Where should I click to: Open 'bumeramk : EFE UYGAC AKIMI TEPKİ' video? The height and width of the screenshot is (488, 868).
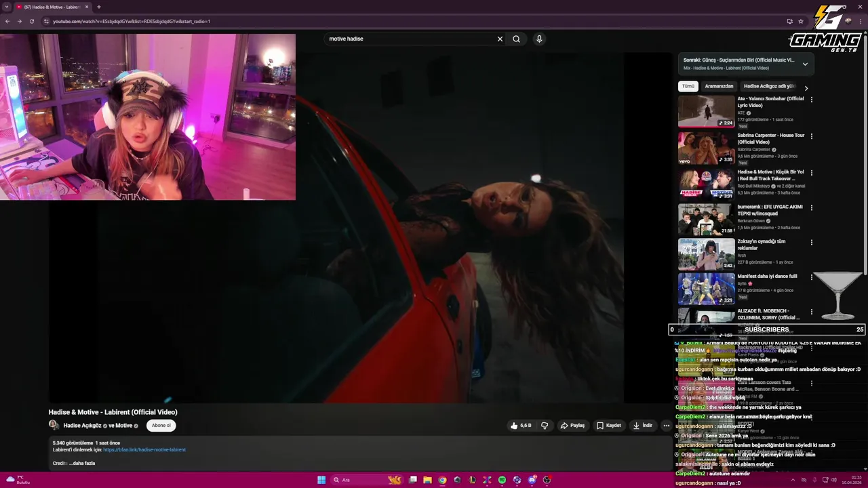click(770, 209)
